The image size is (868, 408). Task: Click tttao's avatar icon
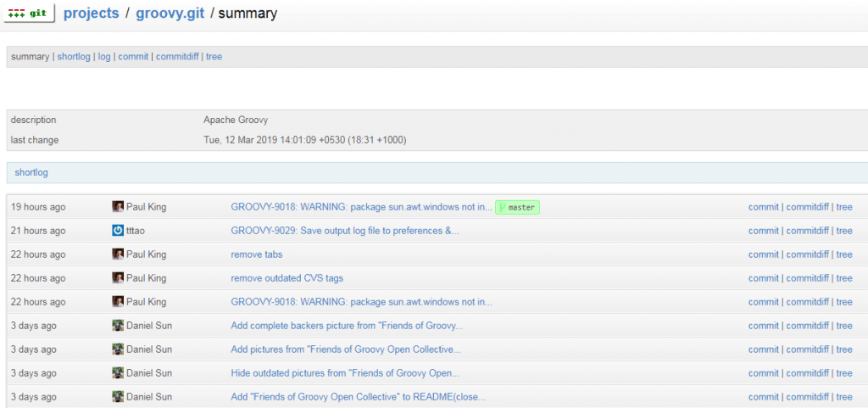click(117, 231)
